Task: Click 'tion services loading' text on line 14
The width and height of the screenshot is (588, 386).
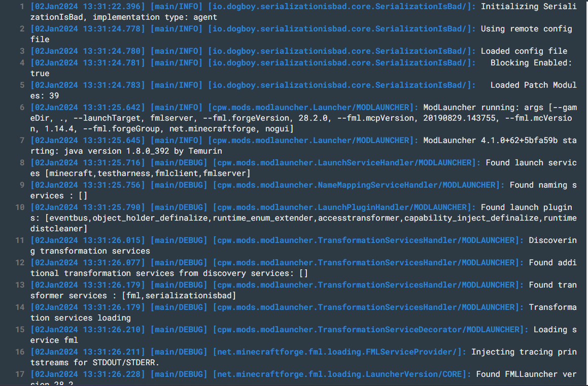Action: coord(81,318)
